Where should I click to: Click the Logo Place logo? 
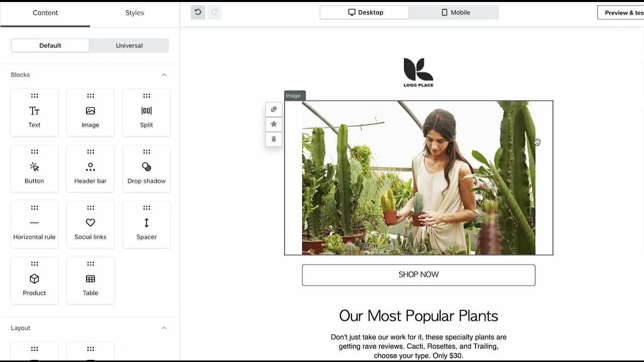418,72
